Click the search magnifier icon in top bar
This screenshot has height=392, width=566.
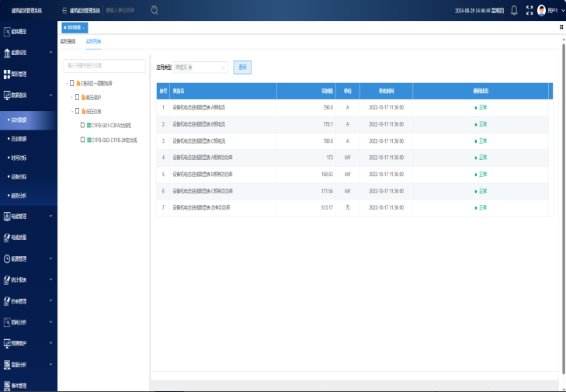pos(154,11)
